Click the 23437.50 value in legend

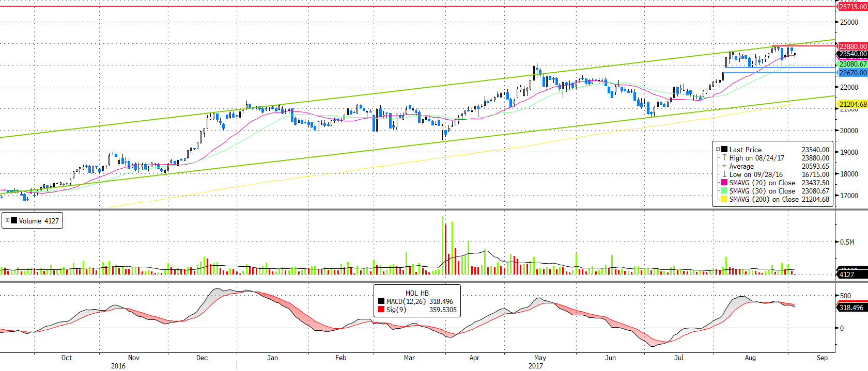(815, 183)
